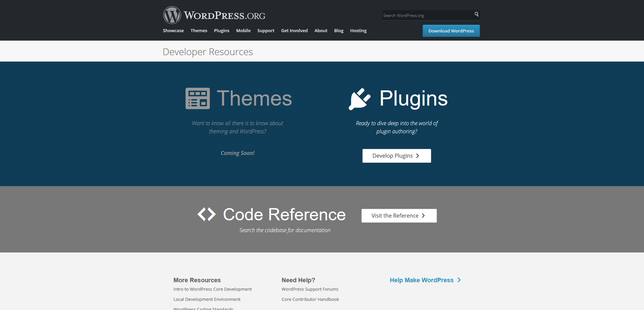Click the Developer Resources heading
The width and height of the screenshot is (644, 310).
point(208,52)
